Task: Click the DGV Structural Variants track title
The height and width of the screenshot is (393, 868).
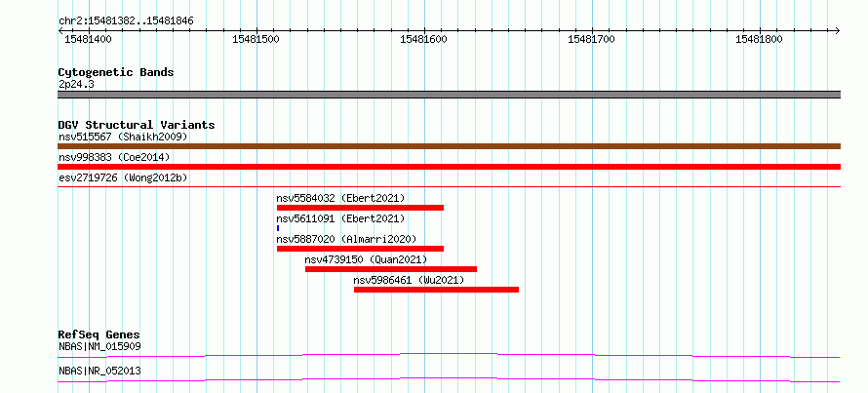Action: pos(137,125)
